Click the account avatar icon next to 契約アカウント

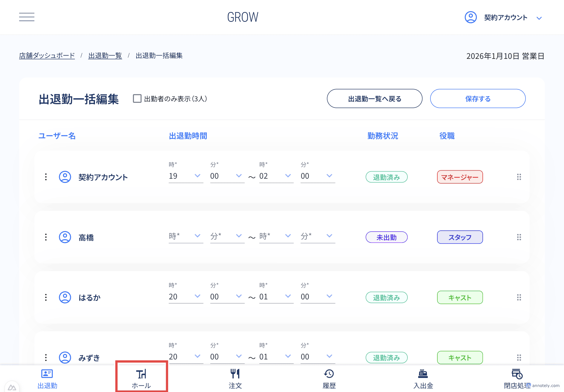point(470,17)
